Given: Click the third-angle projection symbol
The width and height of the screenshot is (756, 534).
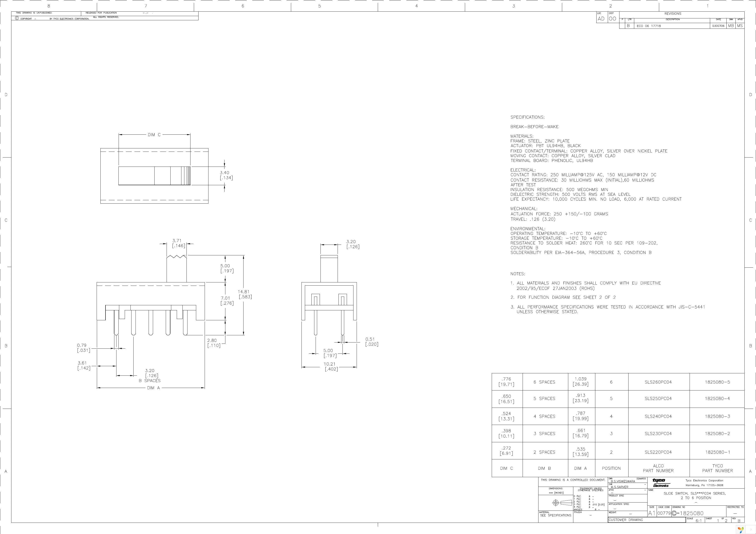Looking at the screenshot, I should [562, 503].
